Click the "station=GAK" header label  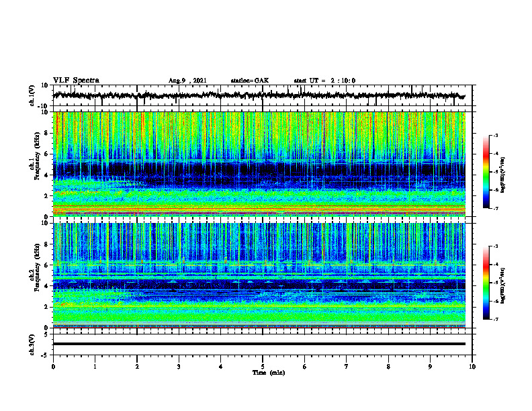(x=249, y=81)
